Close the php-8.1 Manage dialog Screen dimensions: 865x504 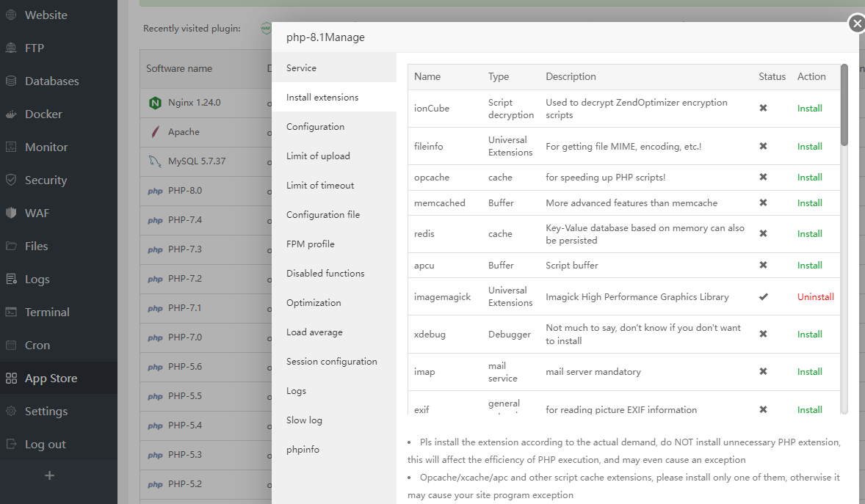point(856,24)
